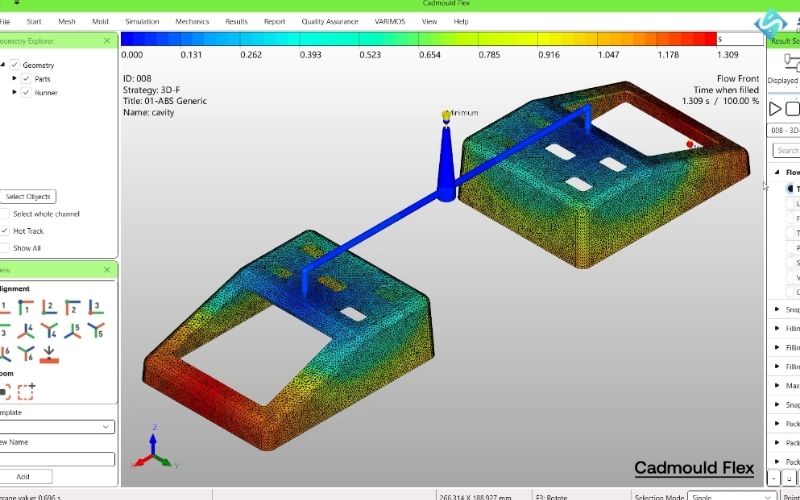This screenshot has width=800, height=500.
Task: Expand the Max results group
Action: [x=777, y=385]
